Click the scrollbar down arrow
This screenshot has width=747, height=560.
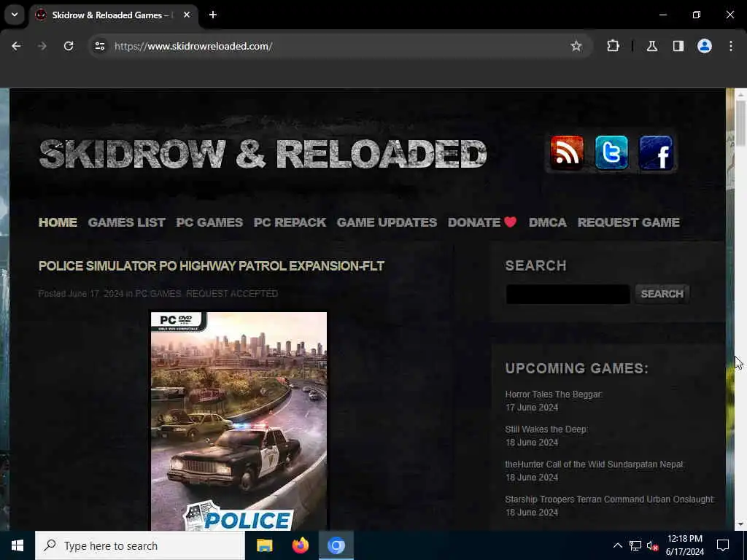(740, 524)
